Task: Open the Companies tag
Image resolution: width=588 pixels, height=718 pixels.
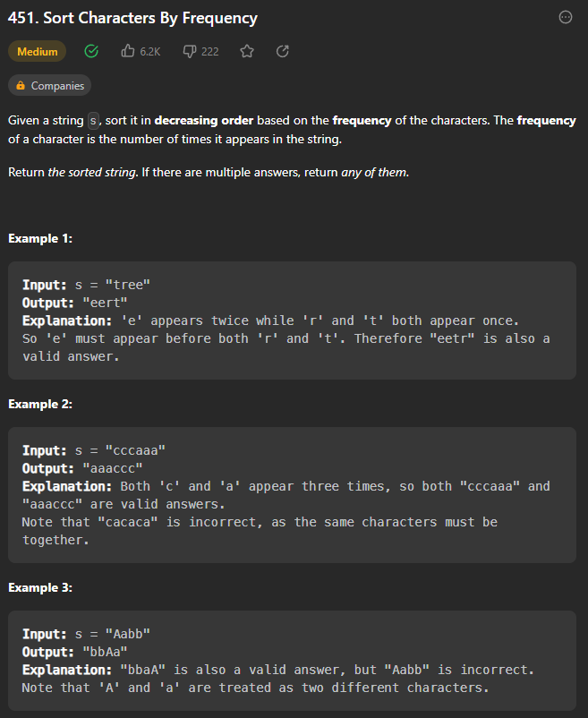Action: [x=49, y=86]
